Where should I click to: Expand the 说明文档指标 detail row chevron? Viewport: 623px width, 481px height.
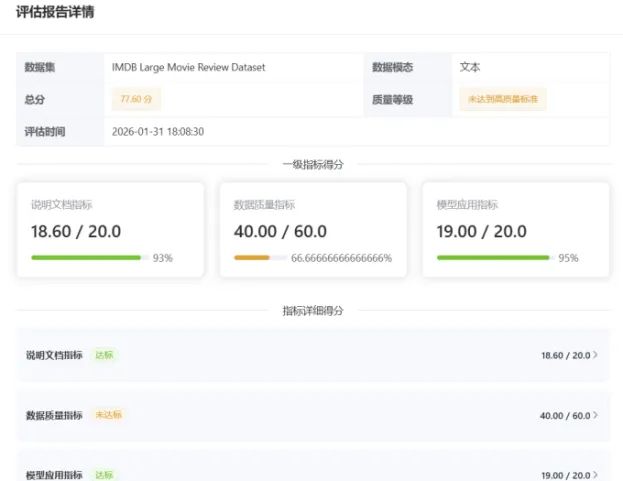pyautogui.click(x=596, y=355)
